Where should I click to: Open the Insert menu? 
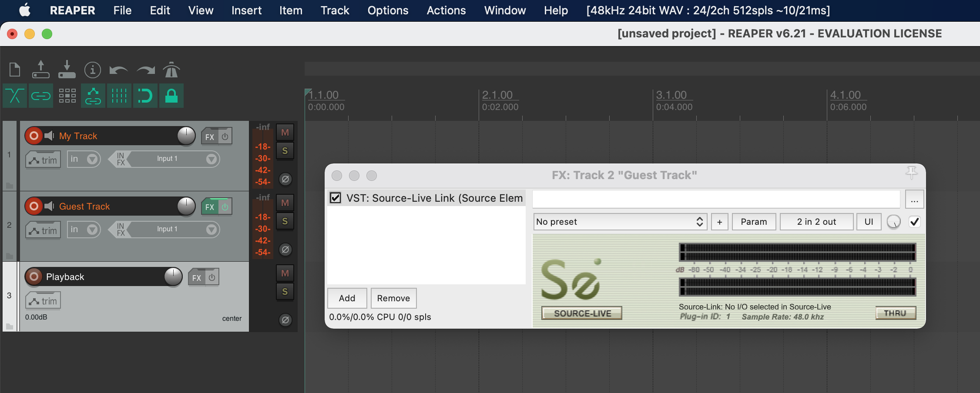click(246, 10)
